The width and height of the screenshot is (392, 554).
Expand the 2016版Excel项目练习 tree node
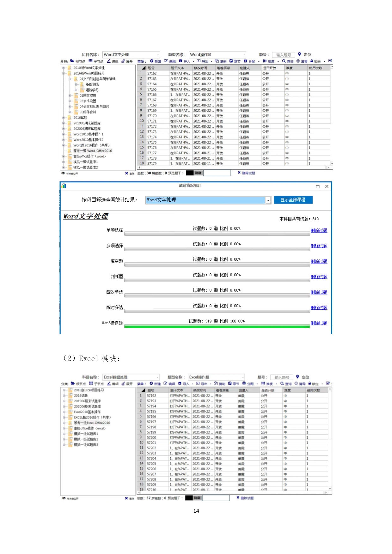click(64, 390)
